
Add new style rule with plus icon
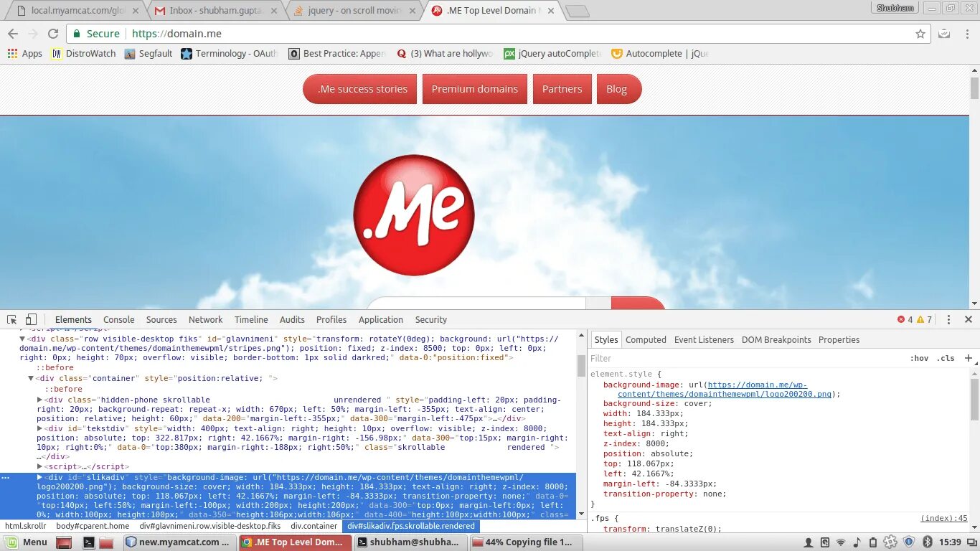click(968, 358)
